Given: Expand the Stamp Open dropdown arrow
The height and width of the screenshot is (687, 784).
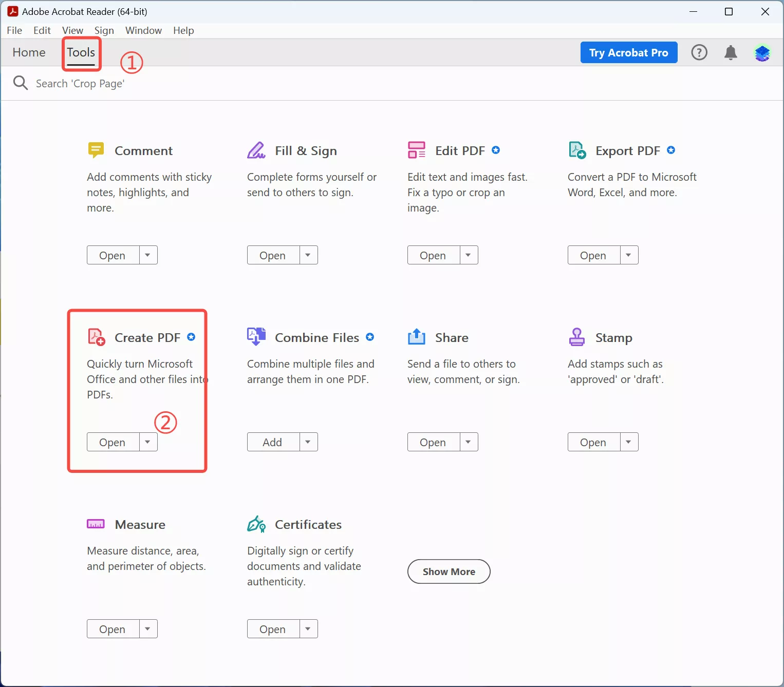Looking at the screenshot, I should point(629,442).
